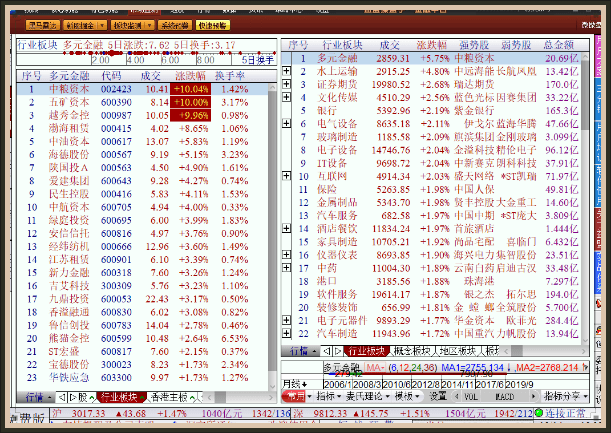Open the 指标分享 dropdown
The width and height of the screenshot is (611, 433).
[566, 396]
